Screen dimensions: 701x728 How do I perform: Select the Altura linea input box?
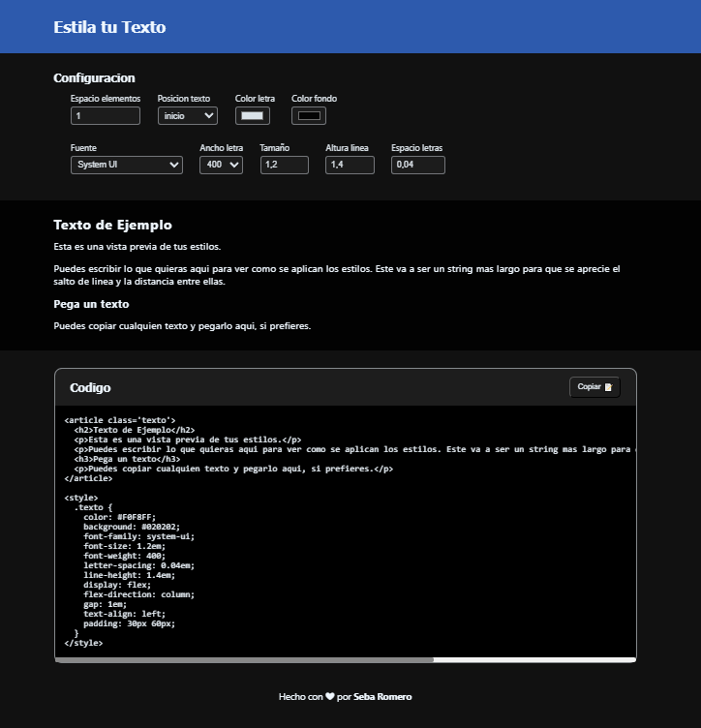coord(350,166)
